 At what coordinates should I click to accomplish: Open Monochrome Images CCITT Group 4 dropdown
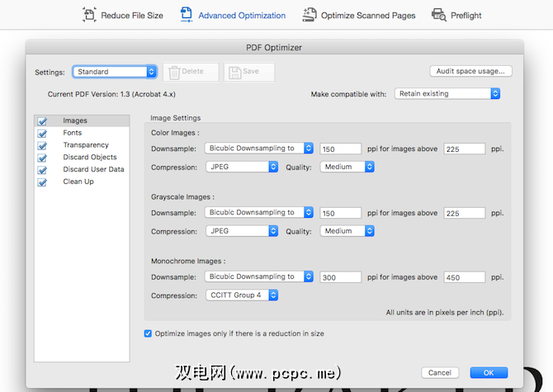241,295
